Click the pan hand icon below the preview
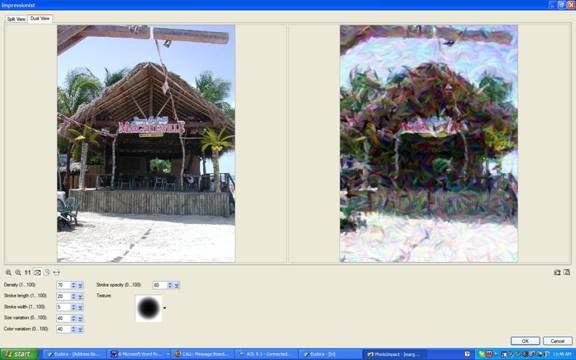The width and height of the screenshot is (576, 360). (x=47, y=273)
